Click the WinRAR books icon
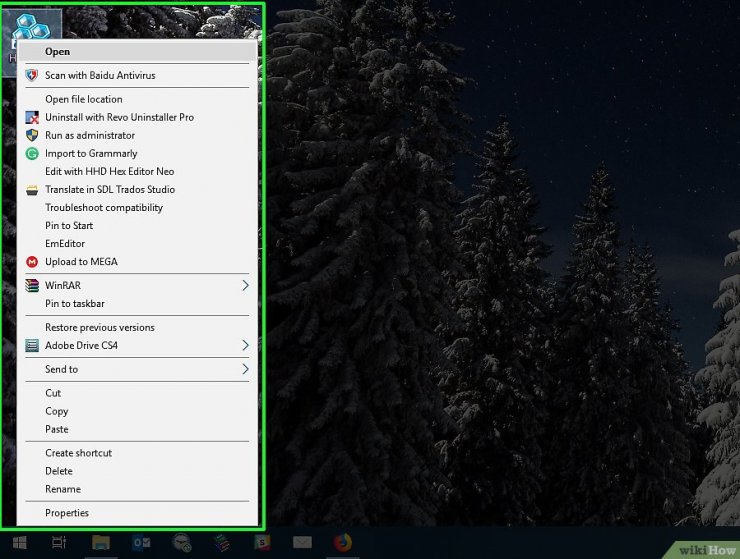The height and width of the screenshot is (559, 740). click(x=32, y=285)
